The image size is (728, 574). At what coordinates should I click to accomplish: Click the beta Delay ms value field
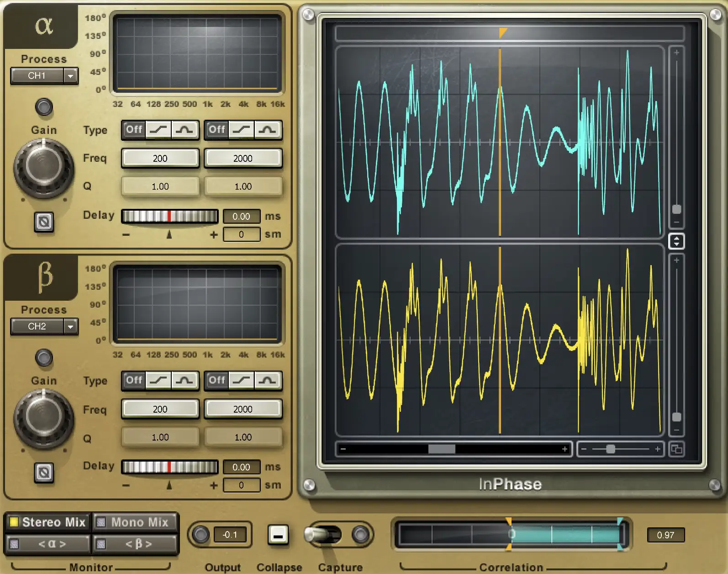tap(241, 467)
